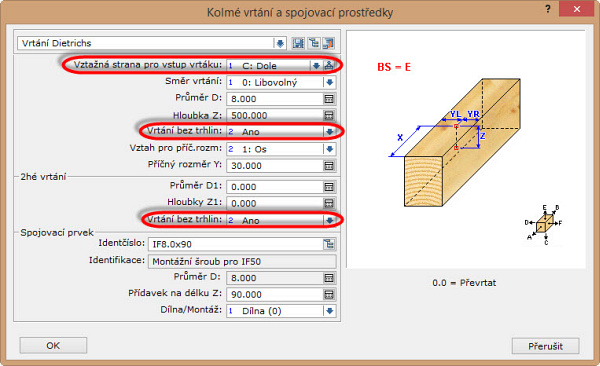
Task: Click the reference side picker icon next to C: Dole
Action: click(x=329, y=65)
